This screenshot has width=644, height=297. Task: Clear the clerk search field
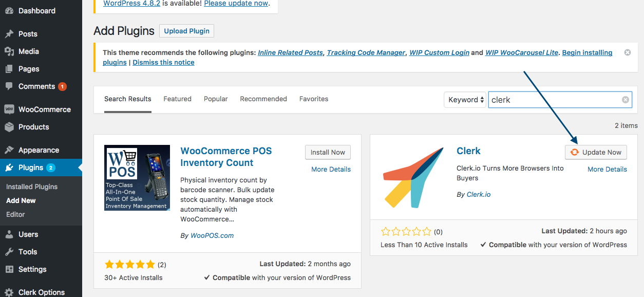pos(625,100)
